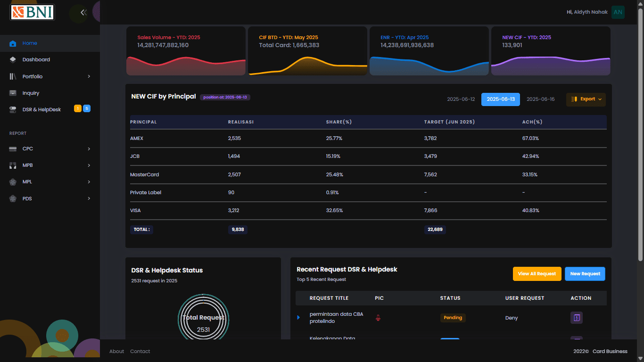644x362 pixels.
Task: Open the Export dropdown arrow
Action: tap(600, 99)
